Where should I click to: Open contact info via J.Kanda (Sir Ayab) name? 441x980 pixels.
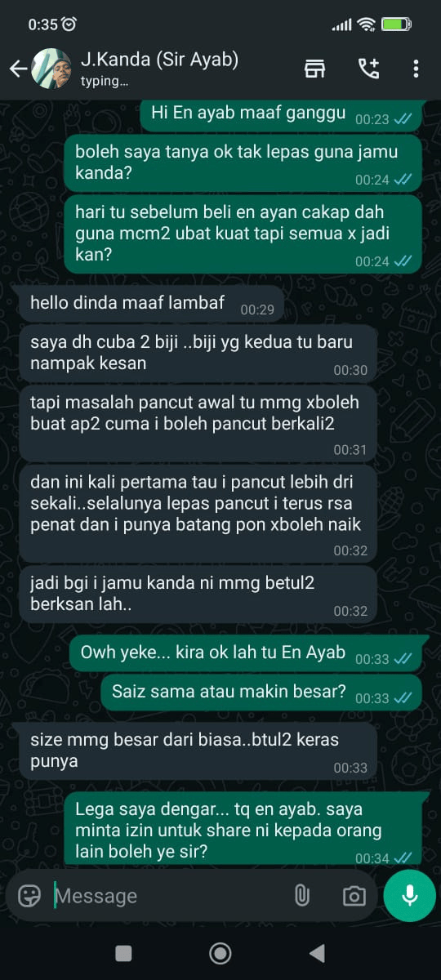point(160,60)
